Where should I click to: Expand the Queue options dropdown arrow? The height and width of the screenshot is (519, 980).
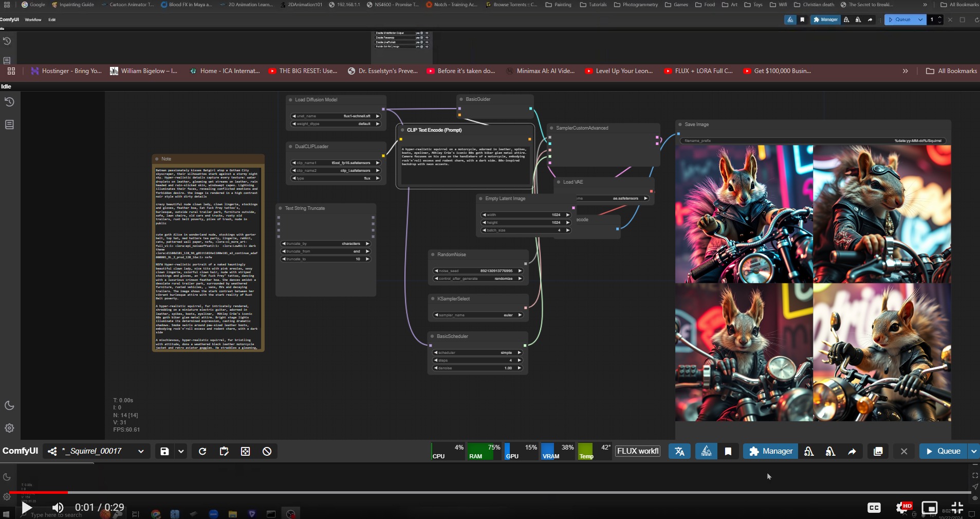pos(973,451)
